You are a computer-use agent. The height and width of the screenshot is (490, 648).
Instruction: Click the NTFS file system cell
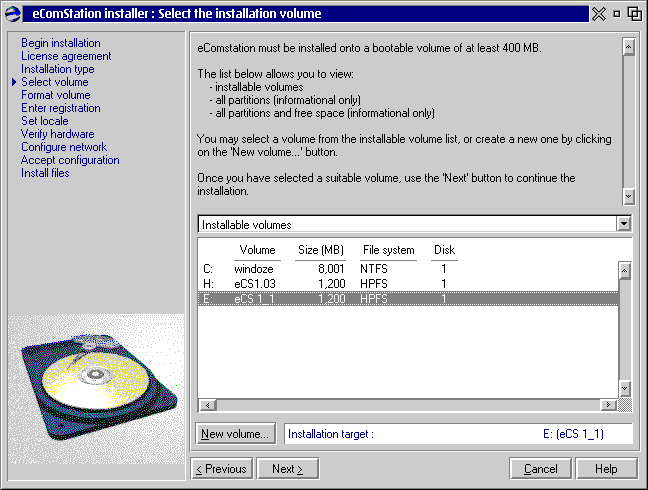pyautogui.click(x=374, y=269)
